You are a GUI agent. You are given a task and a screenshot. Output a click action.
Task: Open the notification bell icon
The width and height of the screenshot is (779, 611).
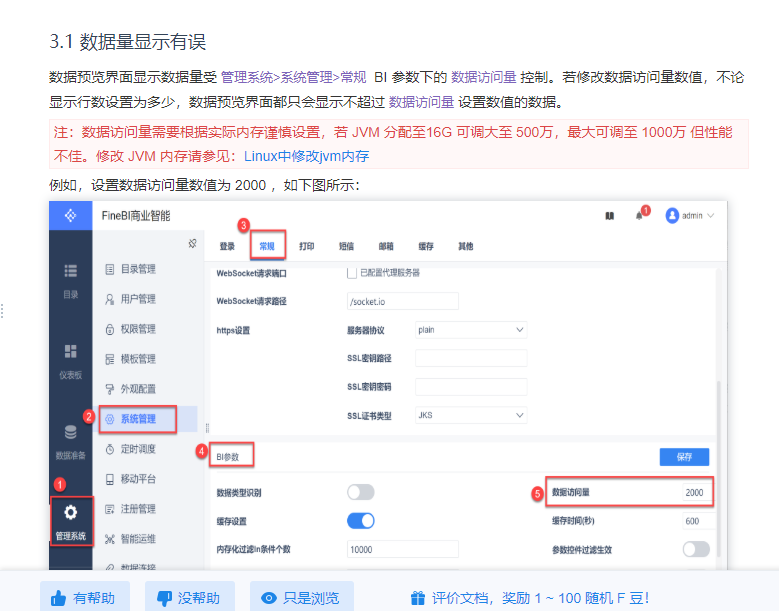click(x=639, y=216)
